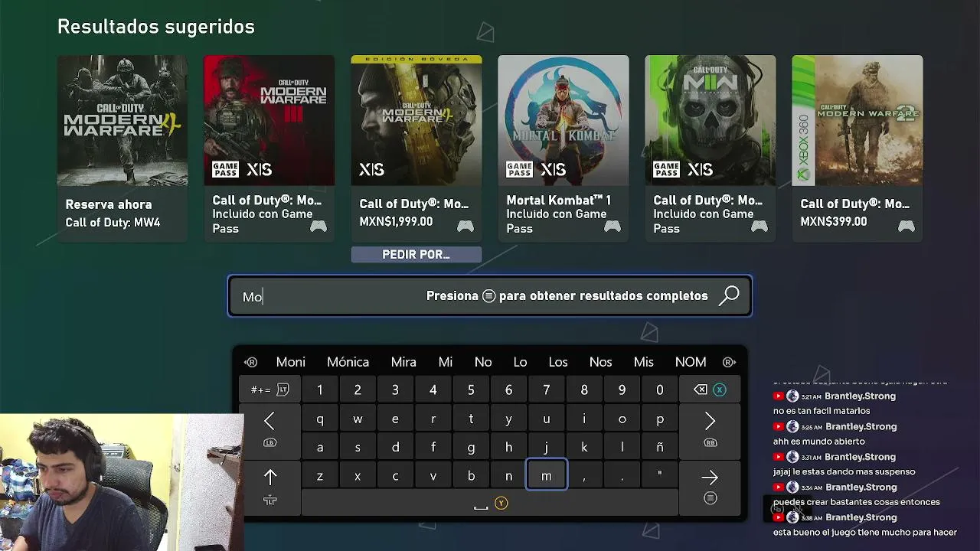The width and height of the screenshot is (980, 551).
Task: Tap the number 8 key
Action: pos(584,390)
